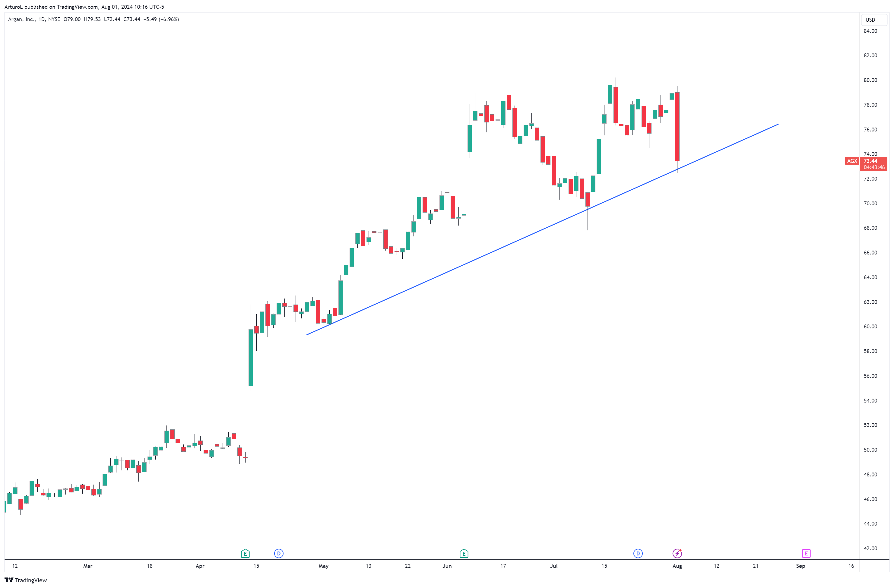Viewport: 894px width, 588px height.
Task: Click the USD currency label
Action: pos(870,20)
